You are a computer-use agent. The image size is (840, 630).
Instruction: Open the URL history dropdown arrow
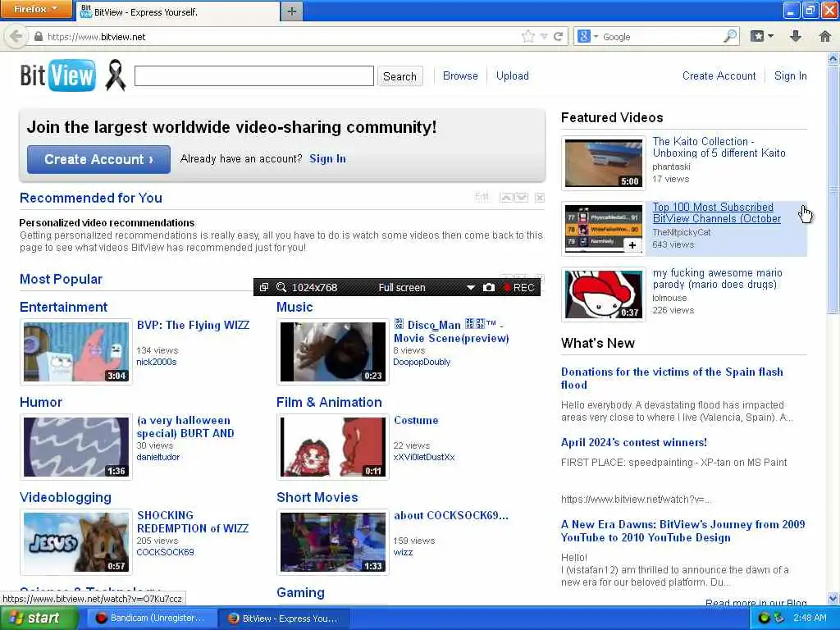(544, 36)
